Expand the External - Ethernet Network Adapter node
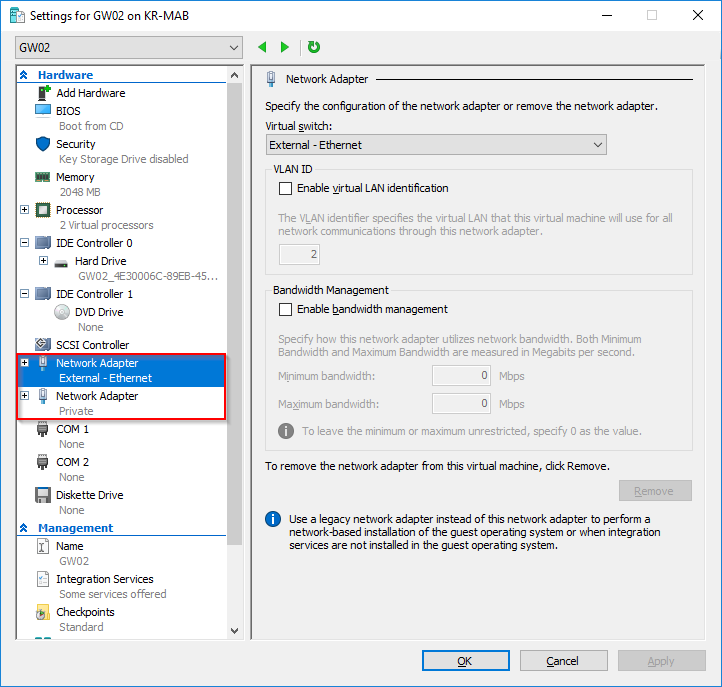722x687 pixels. click(x=25, y=363)
